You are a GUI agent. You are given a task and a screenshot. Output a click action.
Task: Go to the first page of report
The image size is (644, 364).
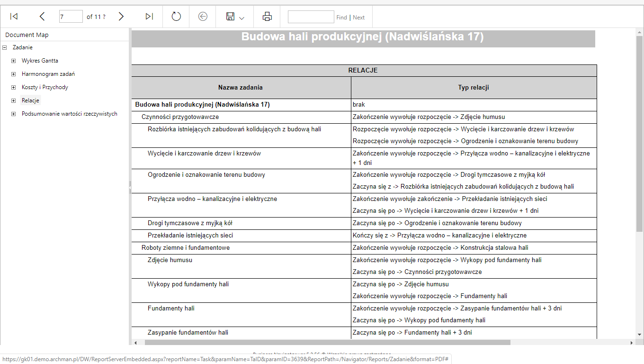14,17
